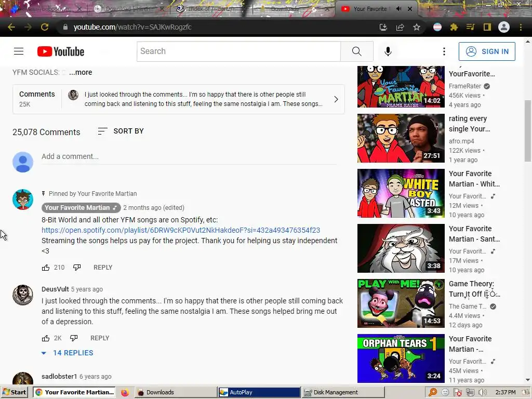Open the YouTube hamburger guide menu
This screenshot has width=532, height=399.
pyautogui.click(x=19, y=51)
